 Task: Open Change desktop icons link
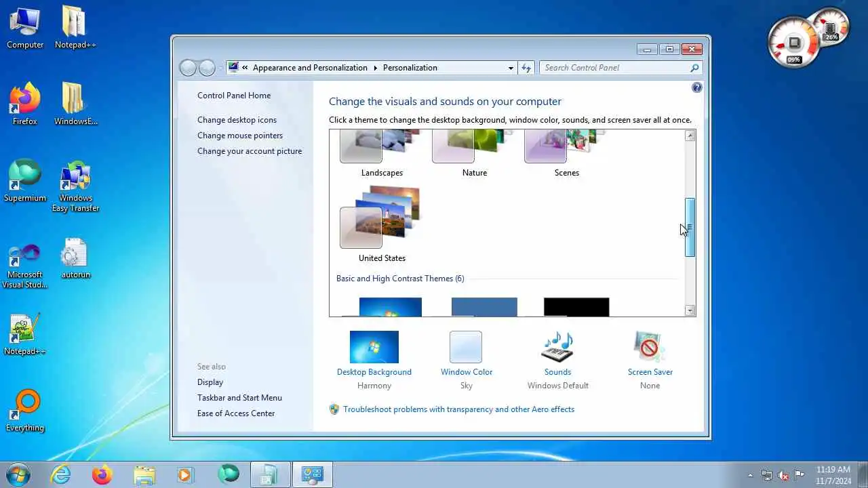237,120
